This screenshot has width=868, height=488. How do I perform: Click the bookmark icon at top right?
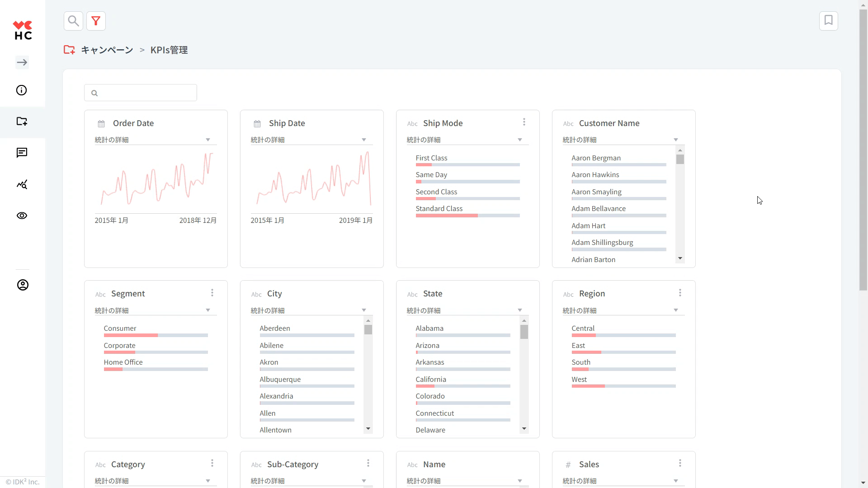click(x=828, y=21)
